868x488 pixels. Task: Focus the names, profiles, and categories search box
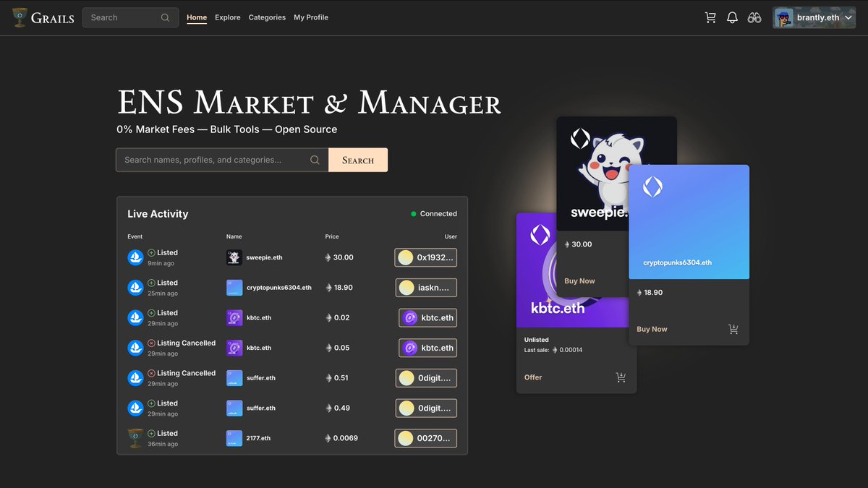pyautogui.click(x=222, y=160)
